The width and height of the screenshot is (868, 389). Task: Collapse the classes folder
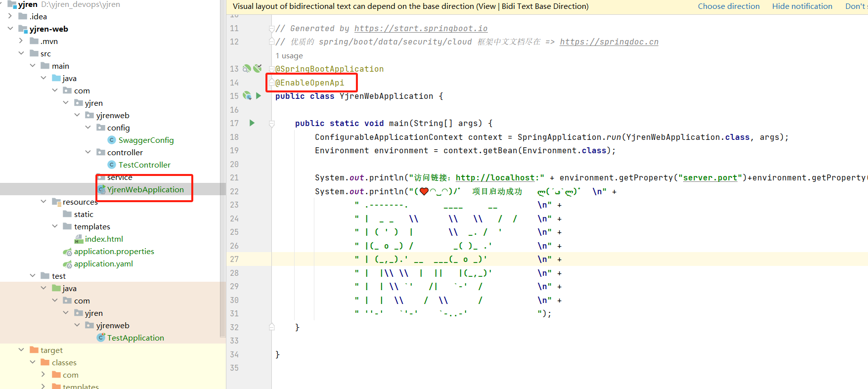[x=32, y=362]
